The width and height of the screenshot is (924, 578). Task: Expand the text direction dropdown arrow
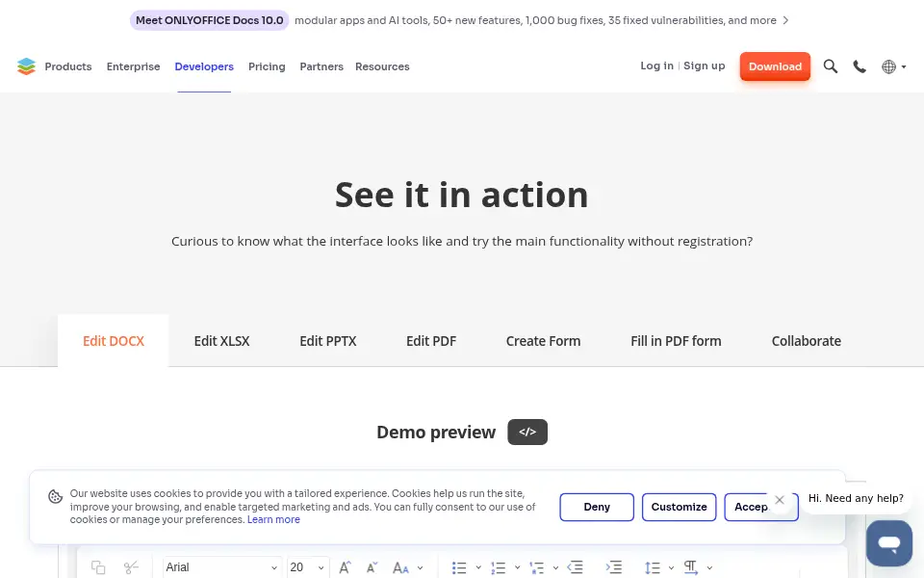click(709, 568)
